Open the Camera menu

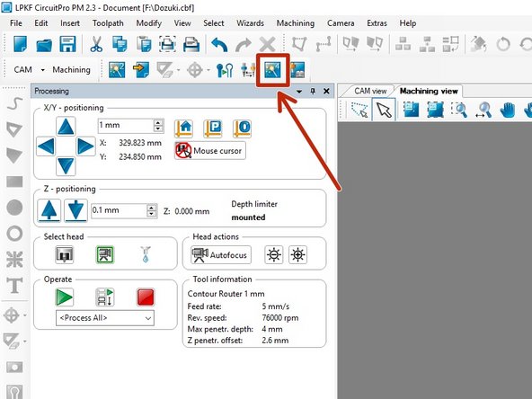pyautogui.click(x=341, y=23)
